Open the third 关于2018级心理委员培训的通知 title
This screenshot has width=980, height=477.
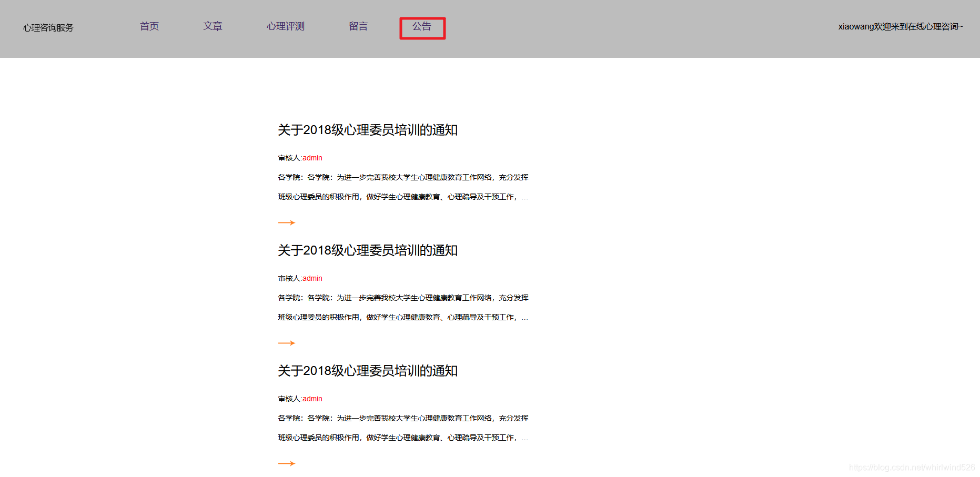click(368, 371)
